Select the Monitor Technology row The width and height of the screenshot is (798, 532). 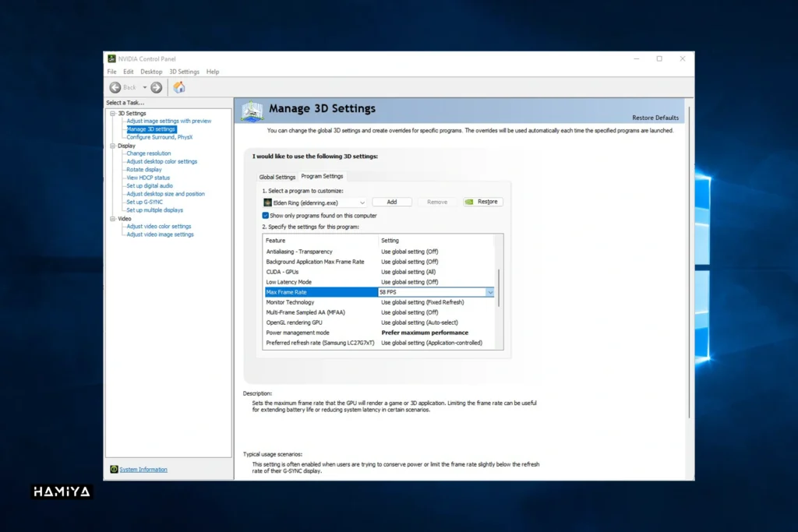(x=380, y=302)
